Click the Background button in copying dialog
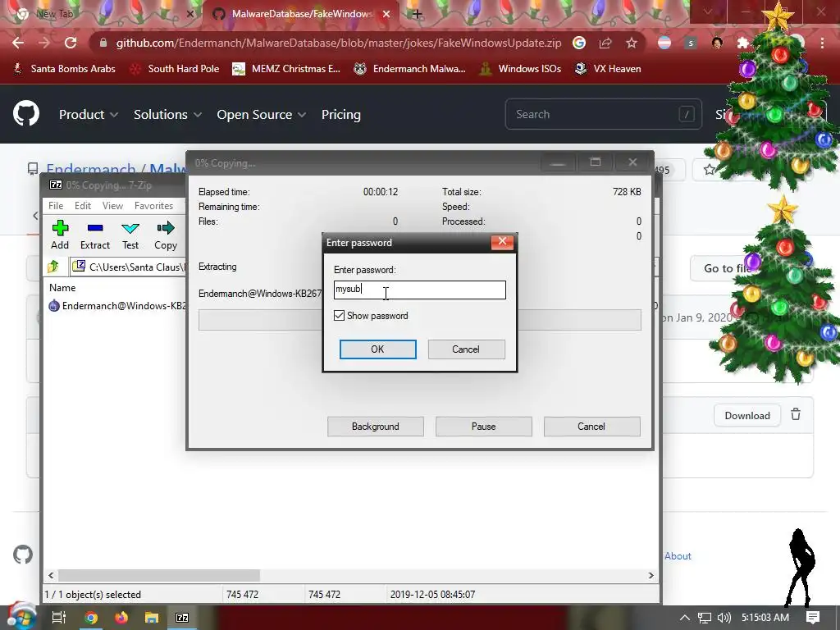The height and width of the screenshot is (630, 840). click(376, 427)
